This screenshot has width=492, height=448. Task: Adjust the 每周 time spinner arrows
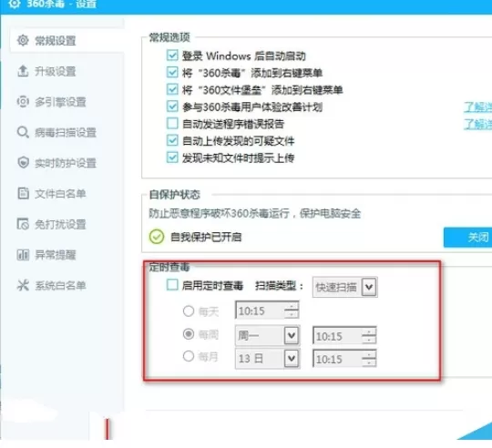(x=369, y=336)
